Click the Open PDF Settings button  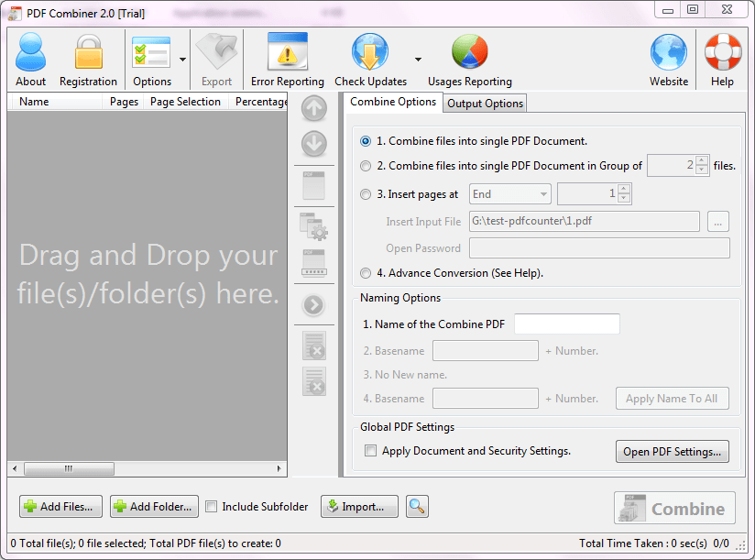tap(672, 450)
